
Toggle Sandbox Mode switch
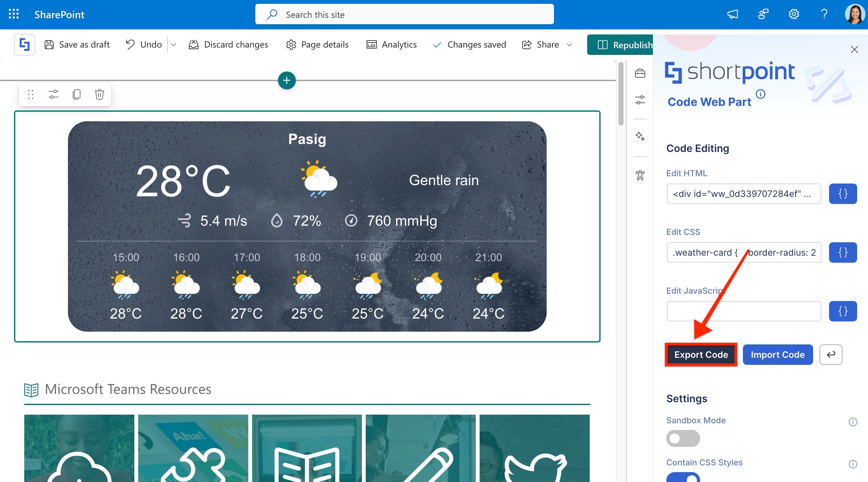pos(683,438)
